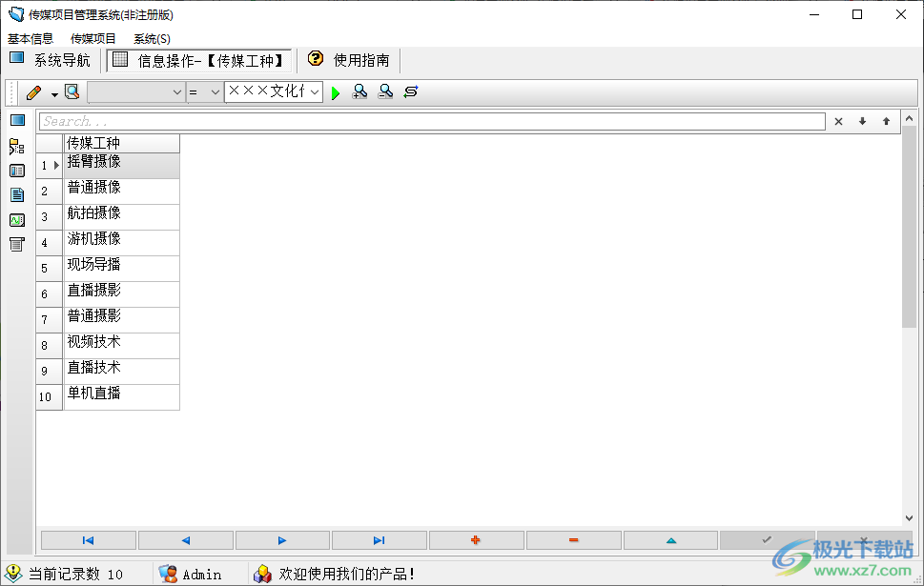Expand the empty field name dropdown

[x=176, y=92]
